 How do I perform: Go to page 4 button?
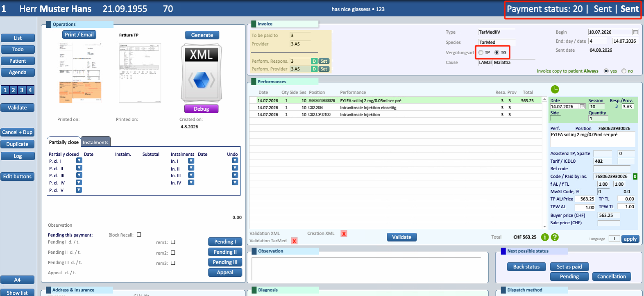pos(30,90)
